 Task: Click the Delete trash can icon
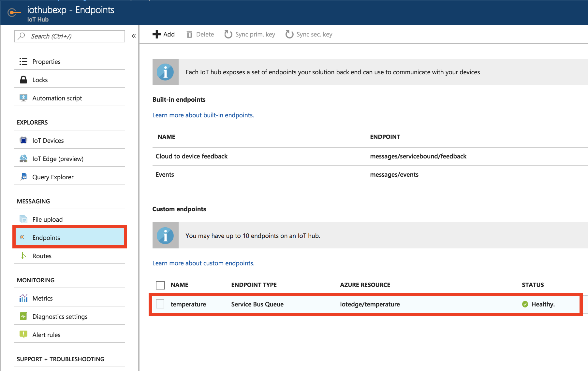tap(189, 34)
